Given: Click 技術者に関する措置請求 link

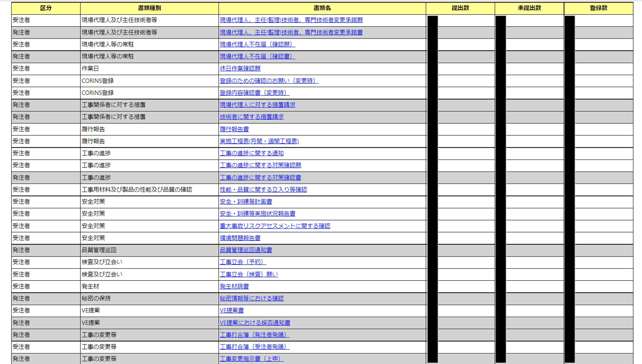Looking at the screenshot, I should (x=252, y=117).
